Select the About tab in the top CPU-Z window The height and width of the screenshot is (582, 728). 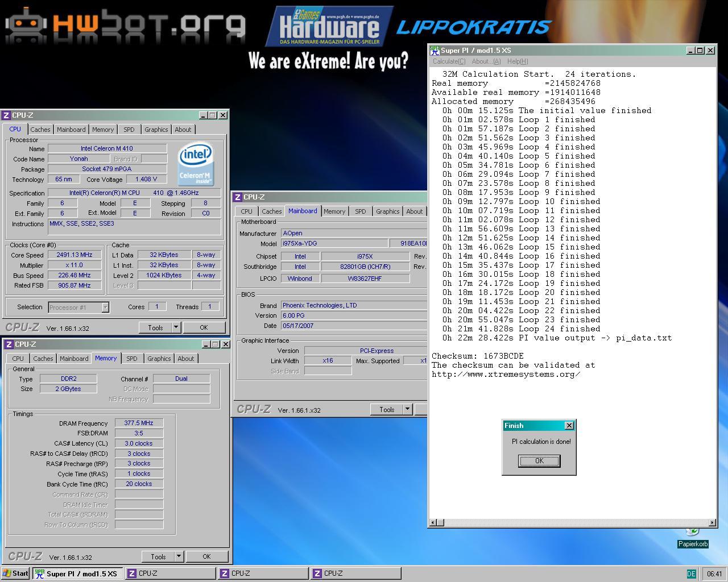[183, 130]
